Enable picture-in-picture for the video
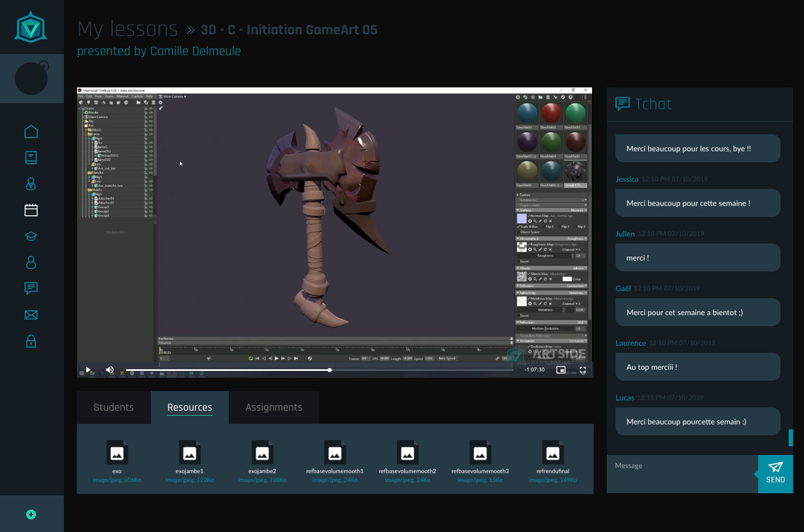This screenshot has height=532, width=804. 561,370
